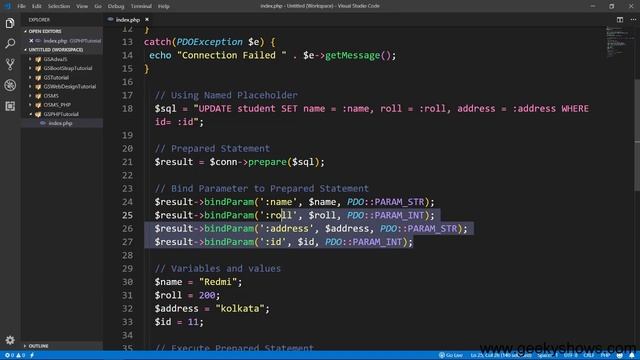Click the split editor icon
Screen dimensions: 640x360
pos(620,19)
